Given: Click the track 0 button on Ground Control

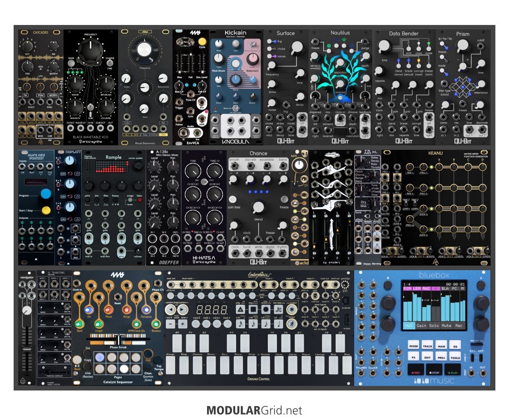Looking at the screenshot, I should (x=196, y=324).
